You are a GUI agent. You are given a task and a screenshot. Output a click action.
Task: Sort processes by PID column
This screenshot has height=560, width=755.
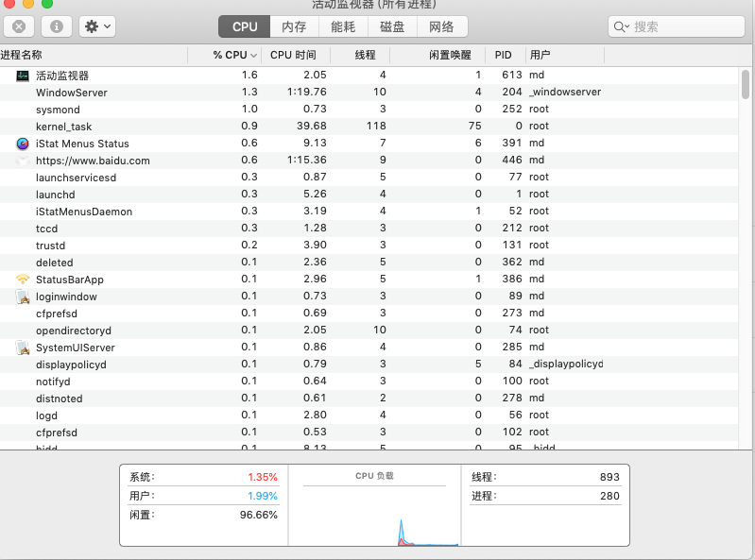pos(503,56)
